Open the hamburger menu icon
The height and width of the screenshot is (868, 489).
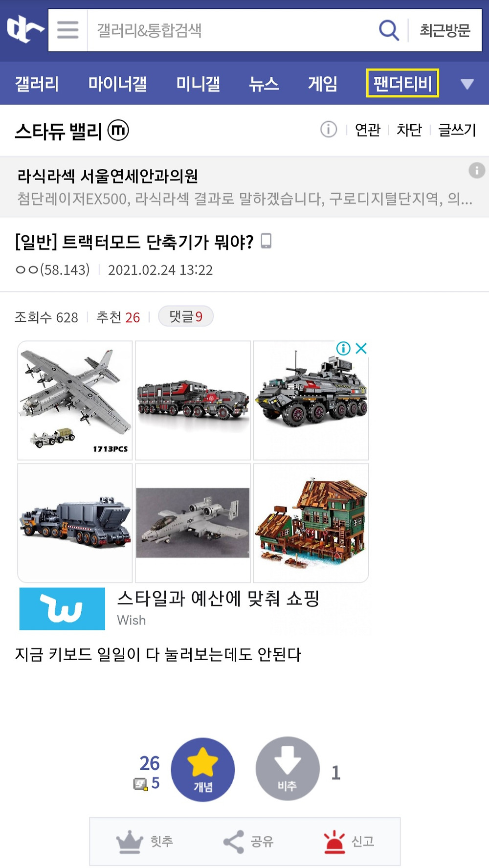(67, 30)
